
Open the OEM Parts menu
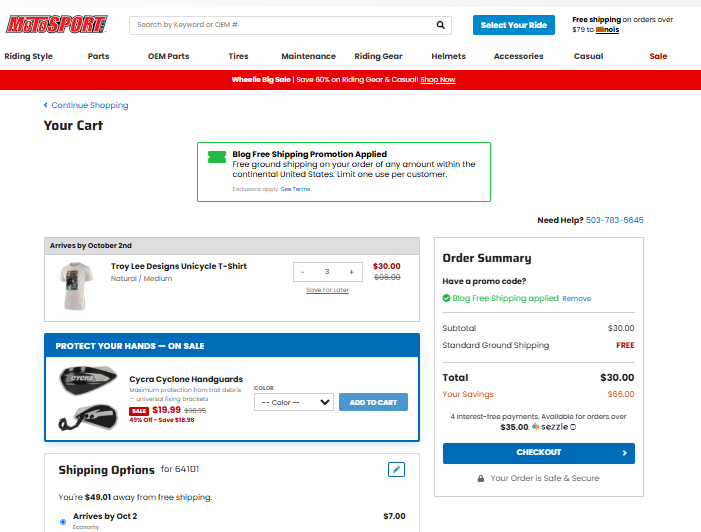[169, 56]
